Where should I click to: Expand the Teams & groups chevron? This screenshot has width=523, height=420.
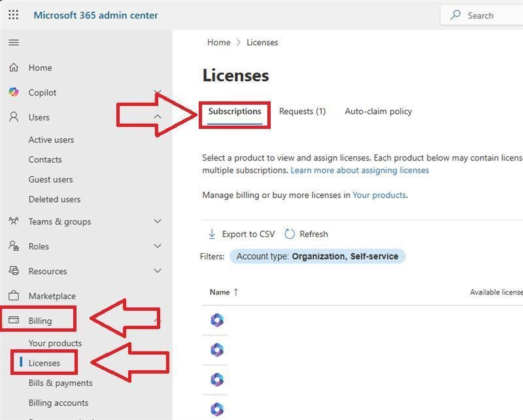click(x=158, y=221)
